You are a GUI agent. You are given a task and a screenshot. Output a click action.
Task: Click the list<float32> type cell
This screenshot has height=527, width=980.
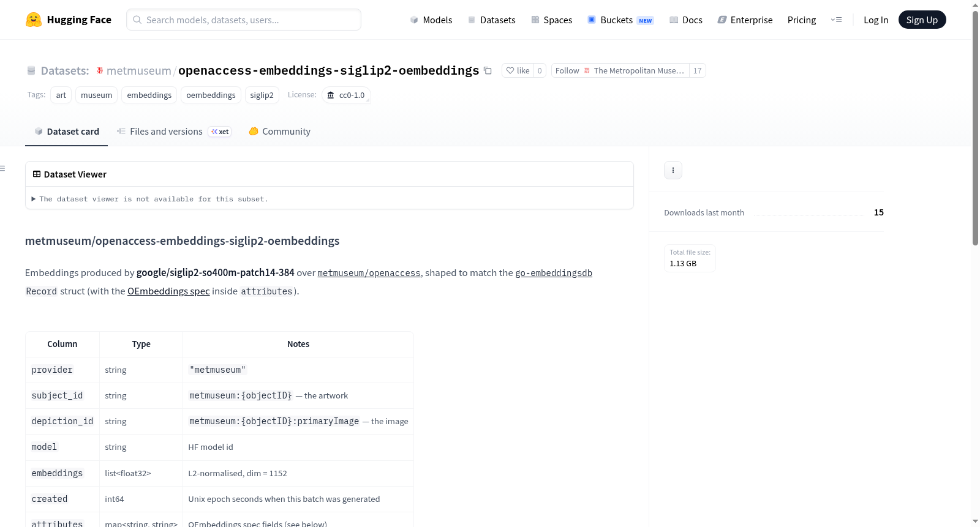(x=141, y=474)
